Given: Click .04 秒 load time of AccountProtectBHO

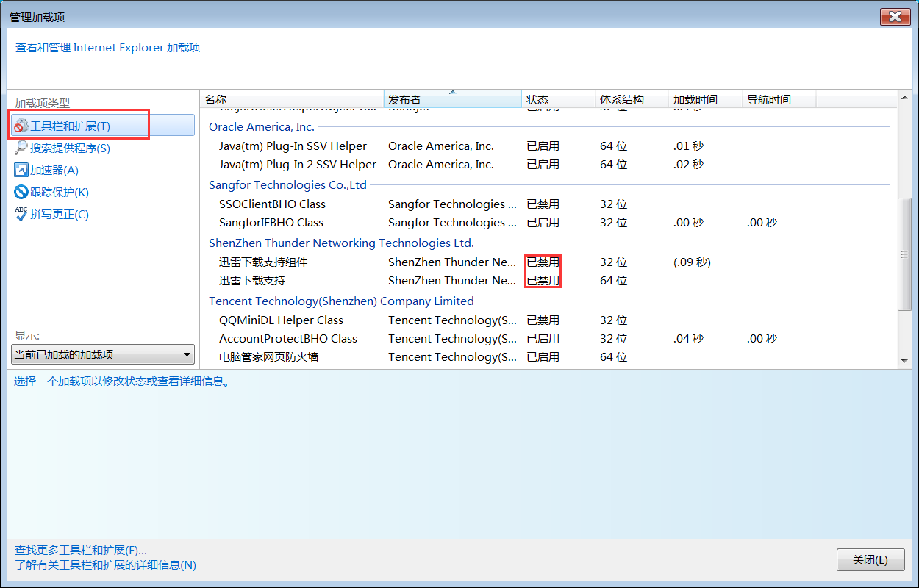Looking at the screenshot, I should (x=688, y=339).
